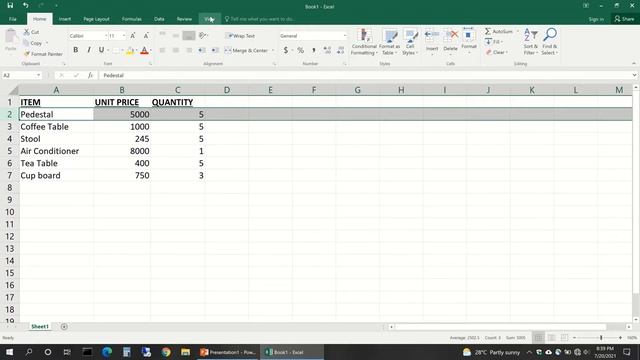Open Sort & Filter menu
The width and height of the screenshot is (640, 360).
(530, 42)
